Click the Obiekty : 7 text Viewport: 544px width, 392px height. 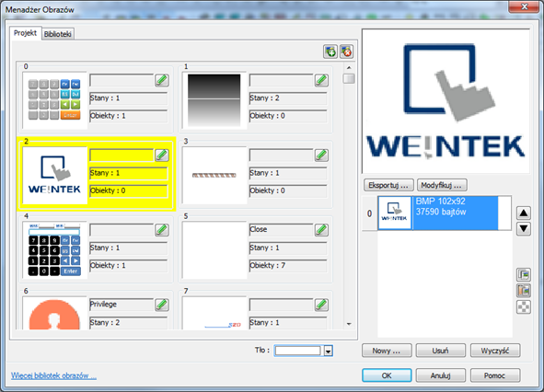coord(268,265)
